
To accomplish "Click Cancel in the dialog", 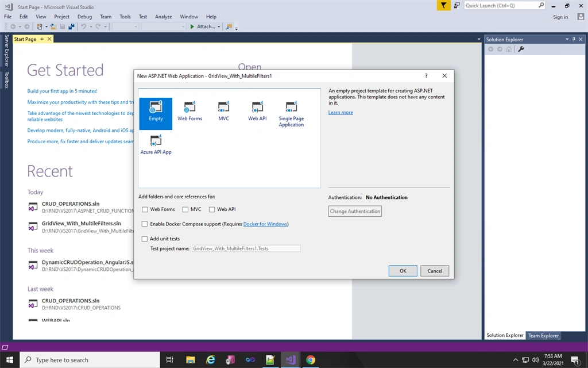I will pos(435,271).
